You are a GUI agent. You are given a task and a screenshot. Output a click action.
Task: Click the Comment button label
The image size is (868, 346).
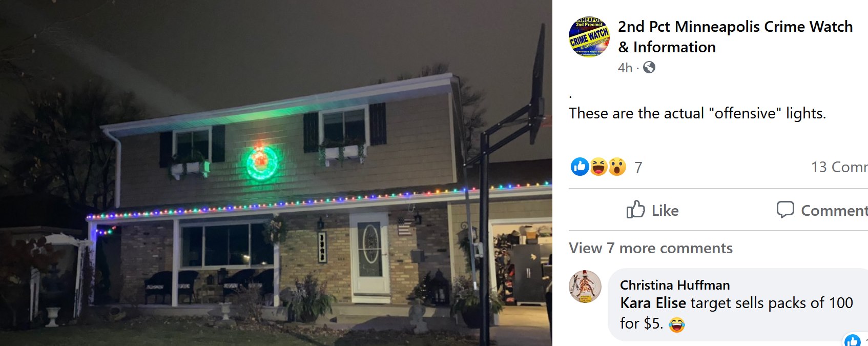834,211
